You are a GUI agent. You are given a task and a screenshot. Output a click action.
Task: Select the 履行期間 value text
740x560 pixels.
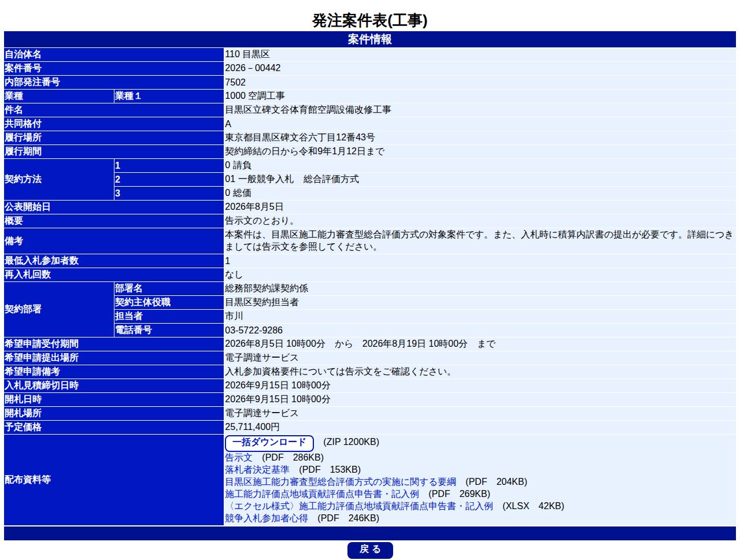305,151
